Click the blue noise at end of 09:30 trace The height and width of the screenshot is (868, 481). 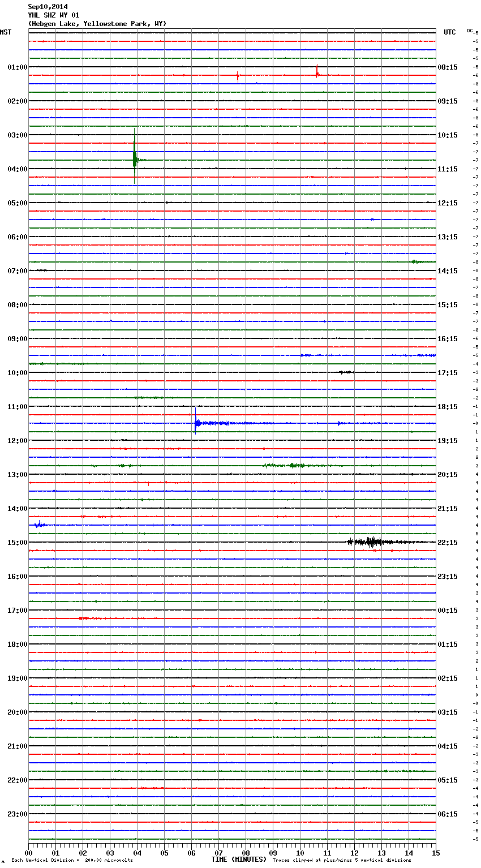[427, 355]
